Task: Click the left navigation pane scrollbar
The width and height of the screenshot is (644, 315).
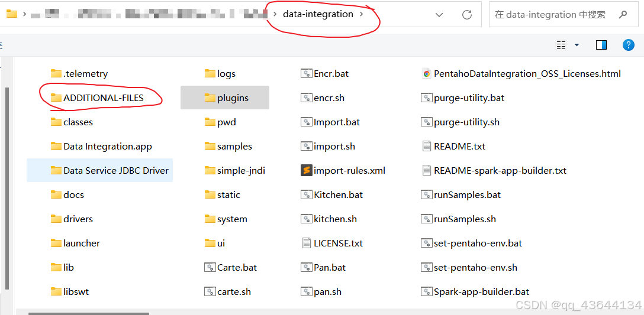Action: point(6,189)
